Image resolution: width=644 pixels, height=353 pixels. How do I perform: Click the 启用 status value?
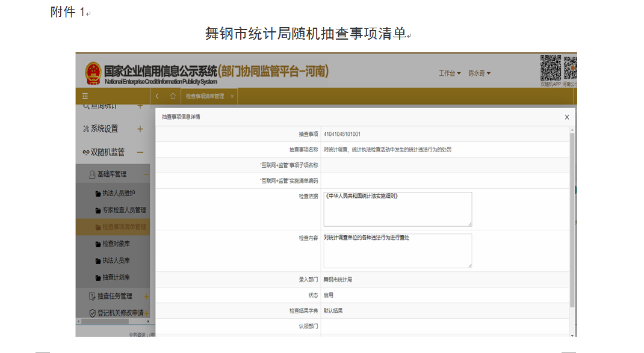click(328, 295)
